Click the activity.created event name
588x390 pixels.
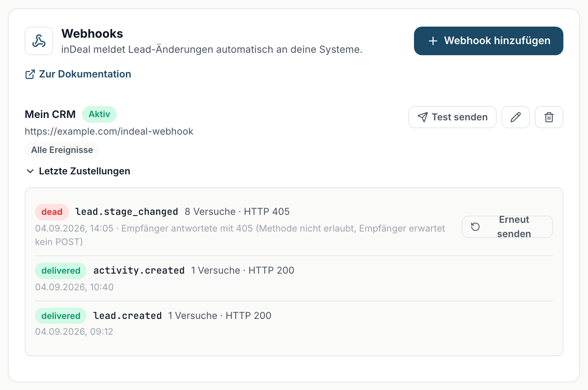pos(139,270)
